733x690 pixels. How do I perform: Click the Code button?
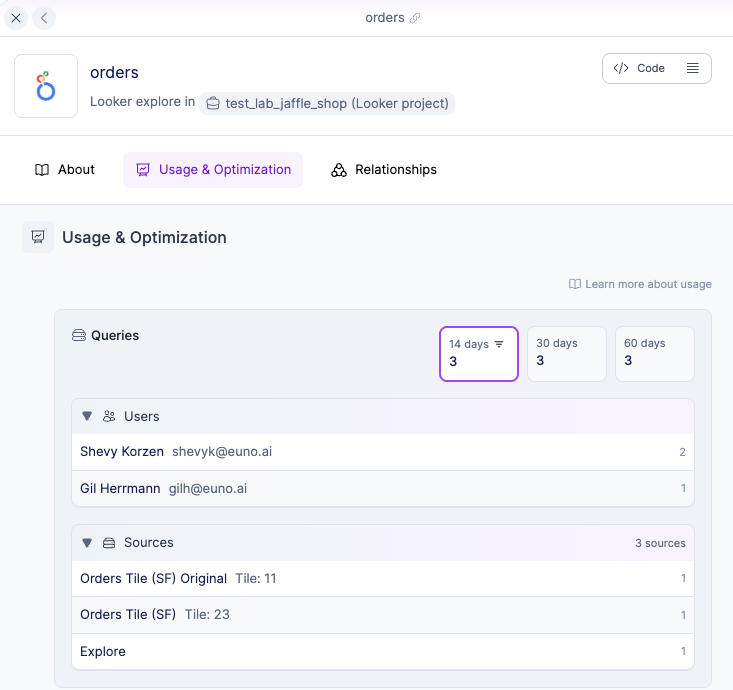(x=640, y=68)
